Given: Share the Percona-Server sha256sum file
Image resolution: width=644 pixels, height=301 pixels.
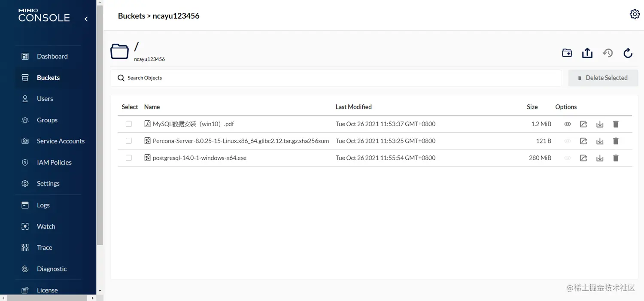Looking at the screenshot, I should tap(583, 141).
